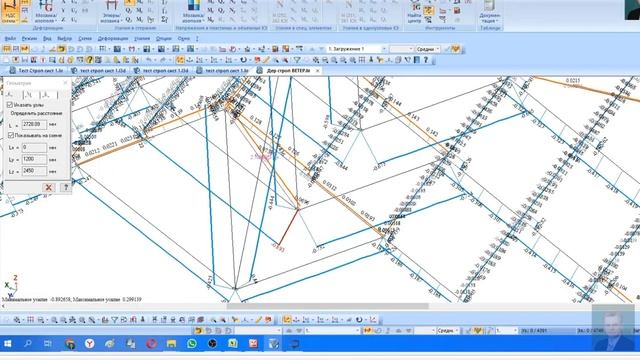
Task: Open the Окно menu
Action: [184, 38]
